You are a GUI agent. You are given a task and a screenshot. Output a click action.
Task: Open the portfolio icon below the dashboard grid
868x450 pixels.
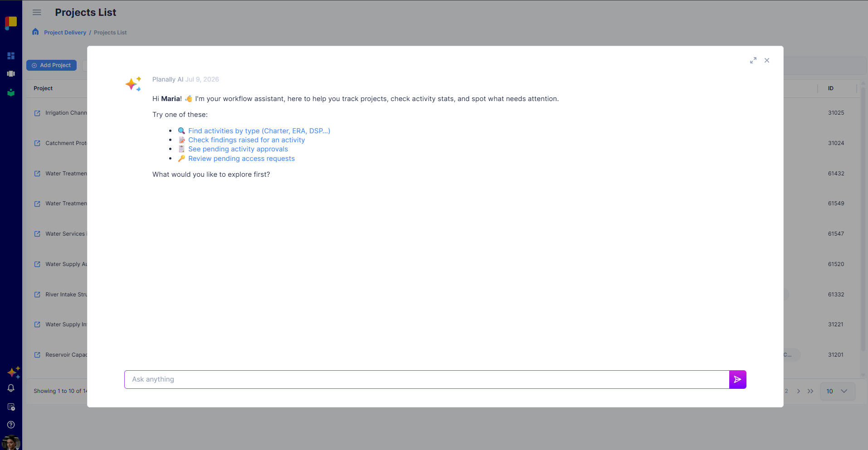point(11,73)
